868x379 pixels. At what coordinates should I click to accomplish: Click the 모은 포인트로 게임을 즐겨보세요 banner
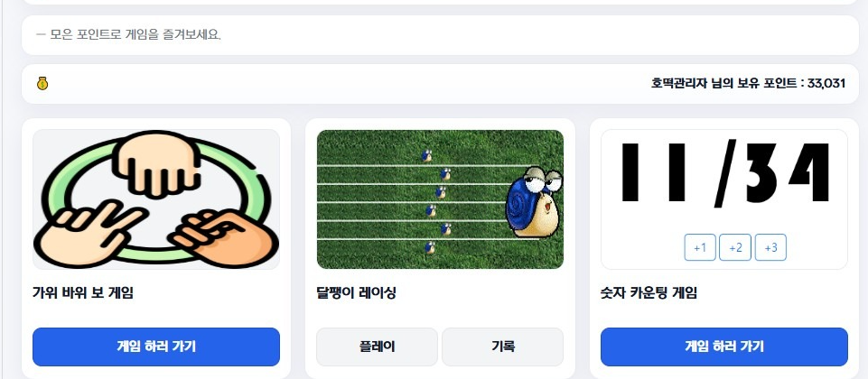pos(440,35)
